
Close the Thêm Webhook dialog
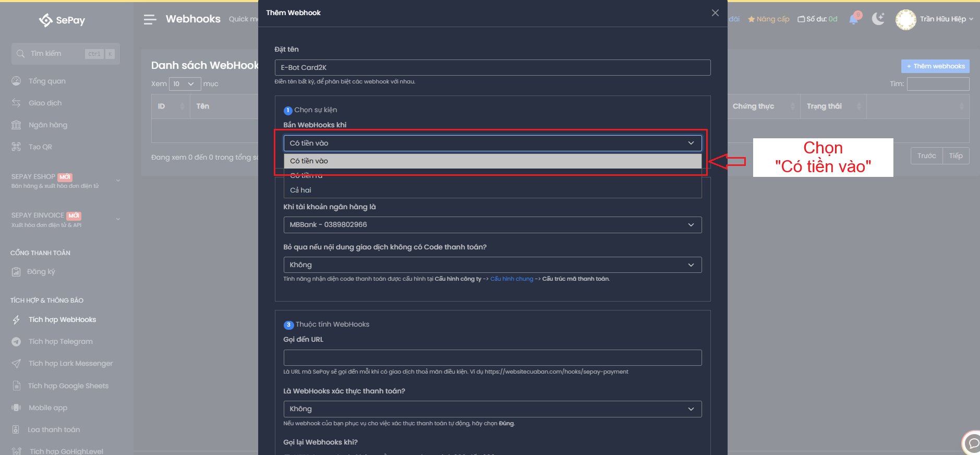click(715, 13)
